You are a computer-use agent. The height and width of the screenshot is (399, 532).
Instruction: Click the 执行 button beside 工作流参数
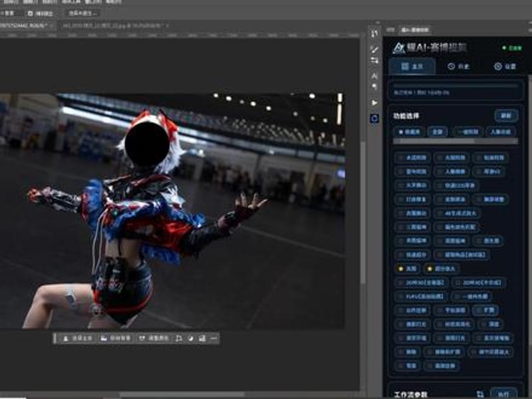[504, 394]
